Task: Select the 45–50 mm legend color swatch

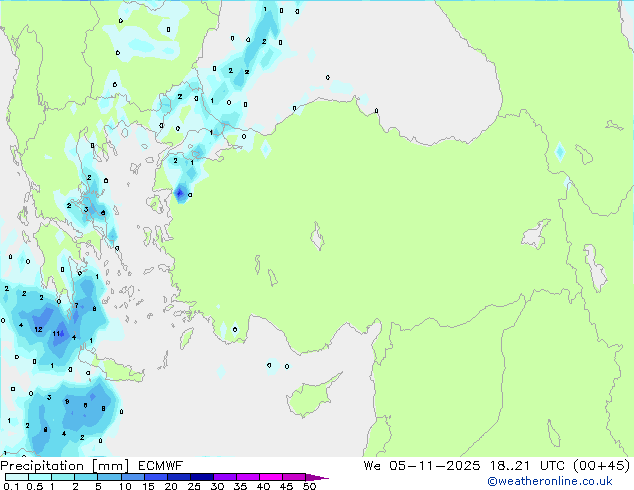Action: point(294,477)
